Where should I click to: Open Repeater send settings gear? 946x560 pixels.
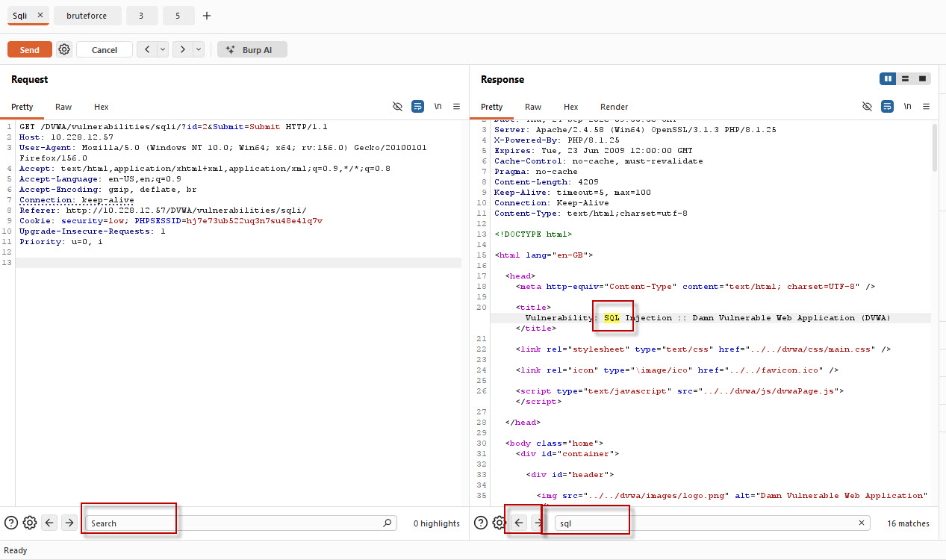pos(64,49)
